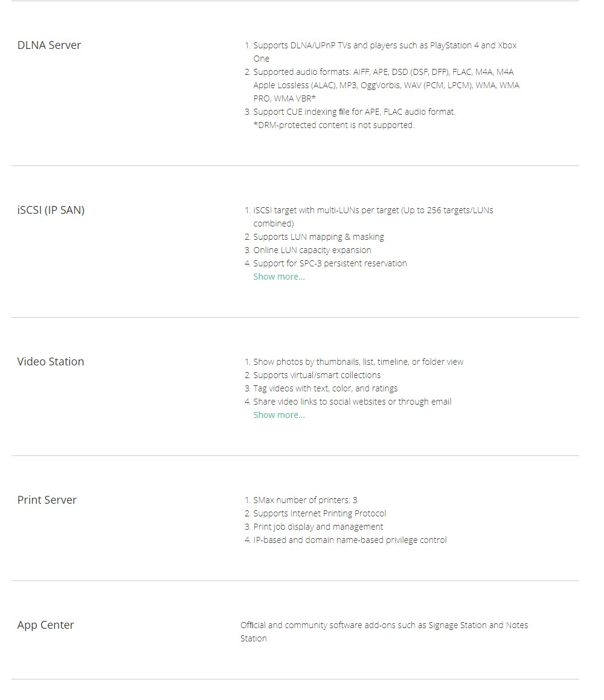Click Online LUN capacity expansion text
Image resolution: width=604 pixels, height=700 pixels.
[x=312, y=250]
